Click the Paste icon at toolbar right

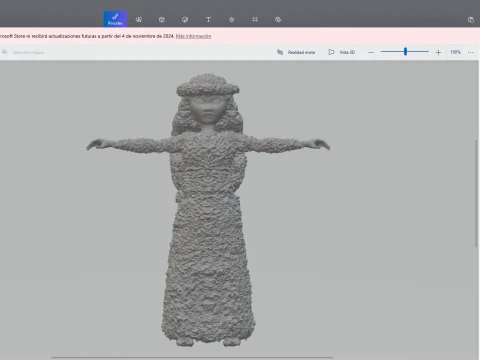pos(471,20)
